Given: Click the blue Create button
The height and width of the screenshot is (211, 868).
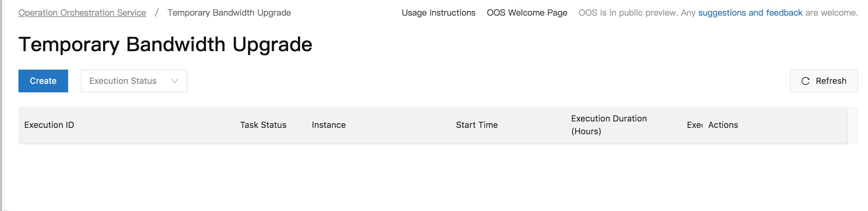Looking at the screenshot, I should click(x=43, y=81).
